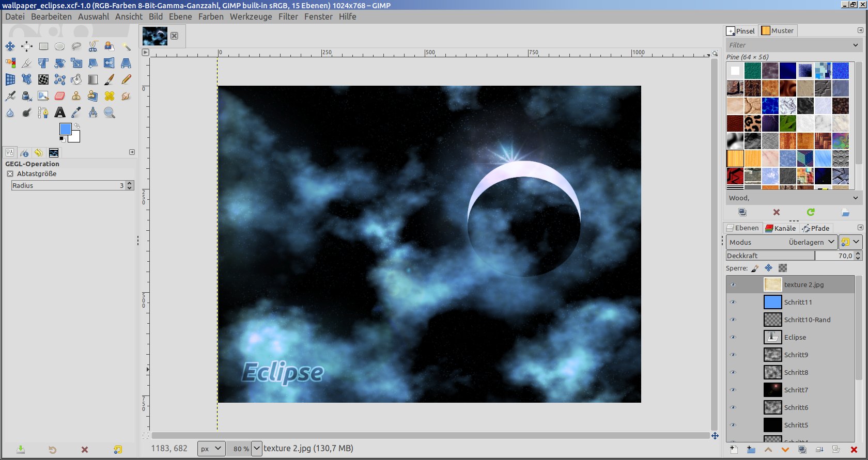The width and height of the screenshot is (868, 460).
Task: Activate the Zoom magnifier tool
Action: 110,113
